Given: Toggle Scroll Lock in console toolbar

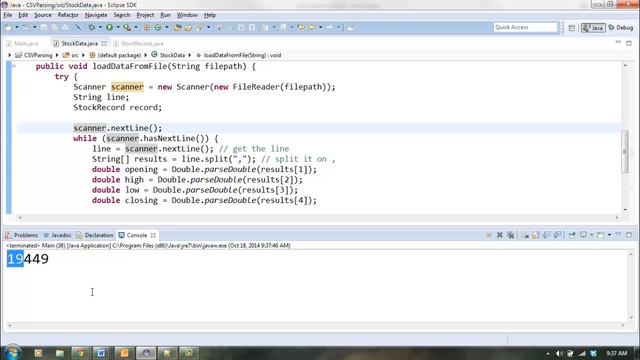Looking at the screenshot, I should click(x=536, y=235).
